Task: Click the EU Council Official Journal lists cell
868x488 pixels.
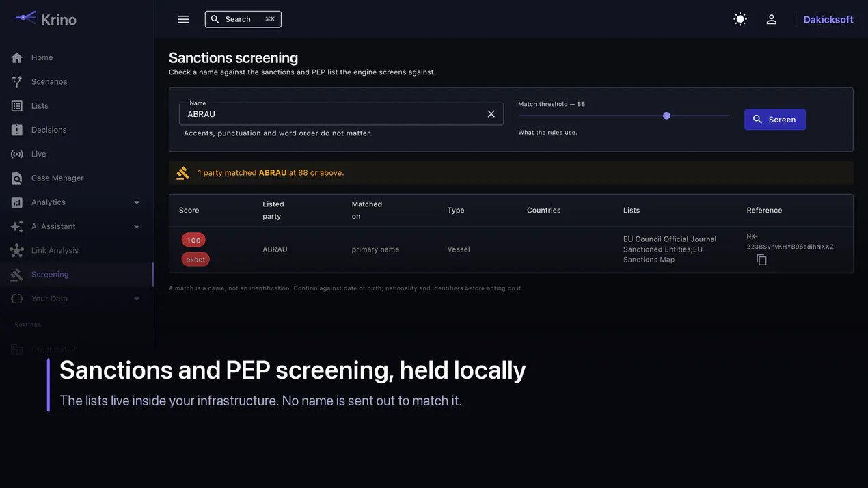Action: click(x=670, y=249)
